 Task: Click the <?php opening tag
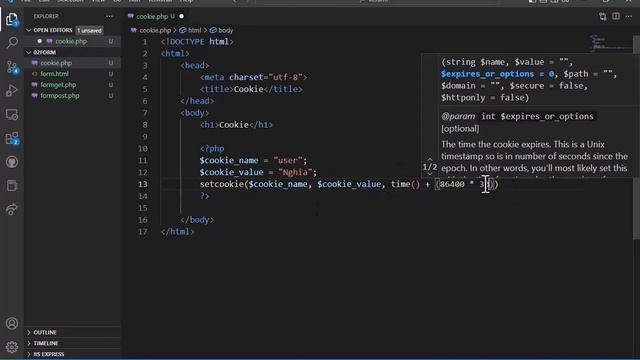click(212, 149)
